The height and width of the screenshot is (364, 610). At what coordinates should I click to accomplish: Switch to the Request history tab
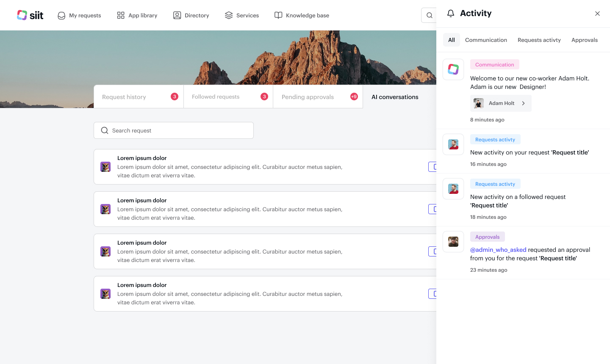coord(124,97)
